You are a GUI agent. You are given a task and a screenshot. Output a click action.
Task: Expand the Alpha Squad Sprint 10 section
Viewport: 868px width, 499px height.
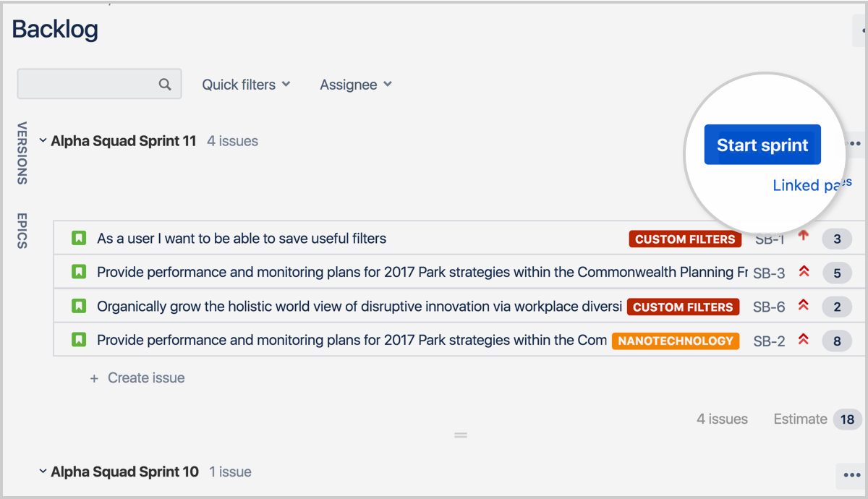coord(43,472)
